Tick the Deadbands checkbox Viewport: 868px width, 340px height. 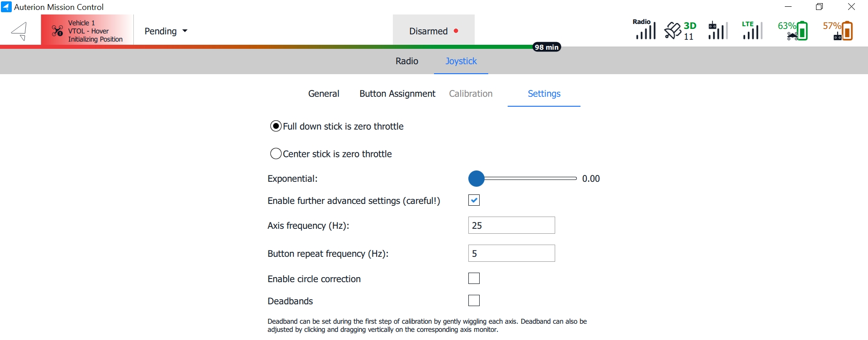pos(474,301)
